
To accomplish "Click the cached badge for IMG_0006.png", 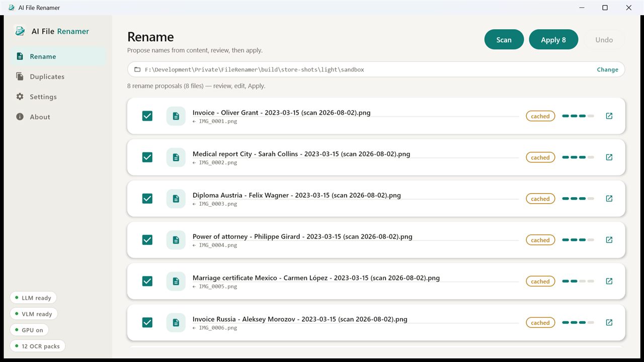I will pyautogui.click(x=540, y=322).
